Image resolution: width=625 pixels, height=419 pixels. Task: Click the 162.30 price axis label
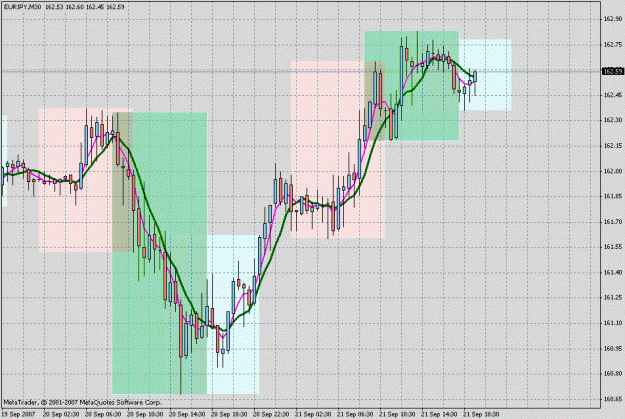point(613,120)
